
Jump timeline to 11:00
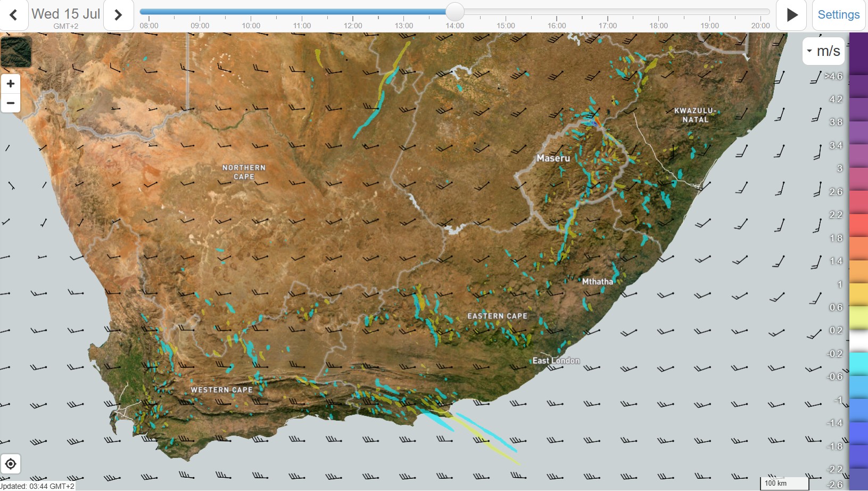click(302, 25)
